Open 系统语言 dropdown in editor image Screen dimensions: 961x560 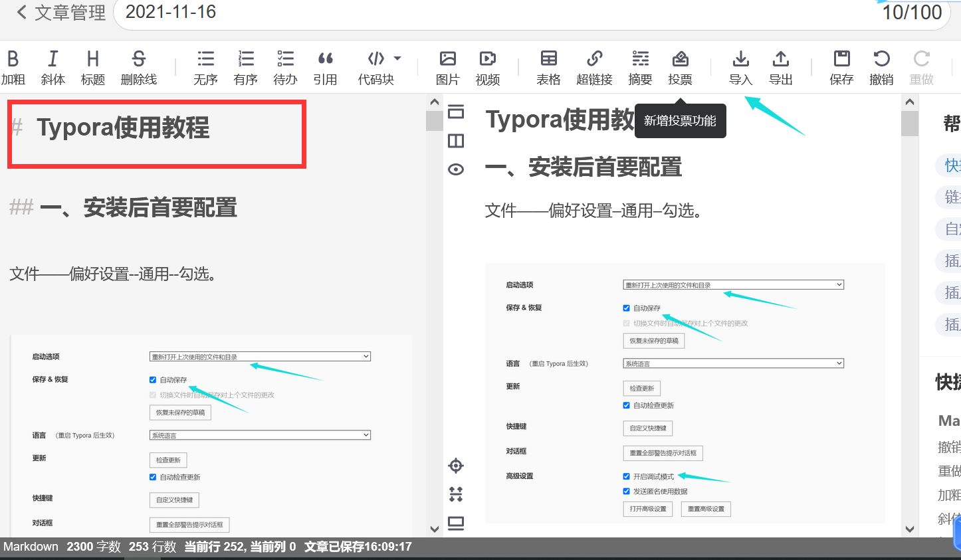pos(261,435)
